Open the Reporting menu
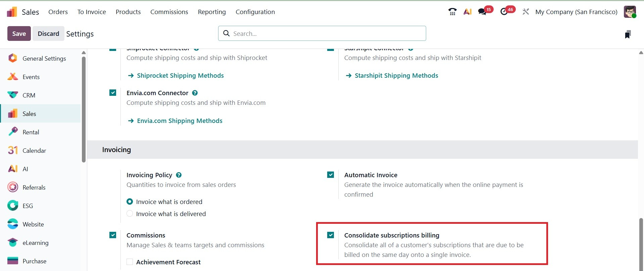Screen dimensions: 644x271 click(212, 12)
